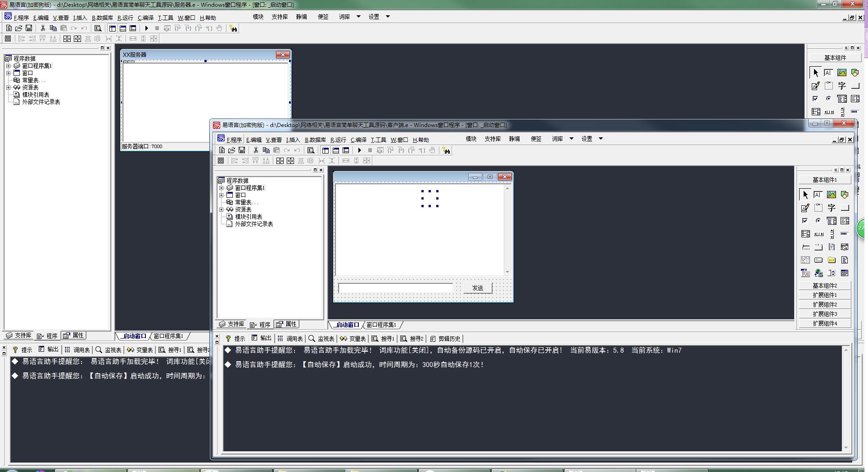868x472 pixels.
Task: Expand 窗口 node in client tree
Action: 221,195
